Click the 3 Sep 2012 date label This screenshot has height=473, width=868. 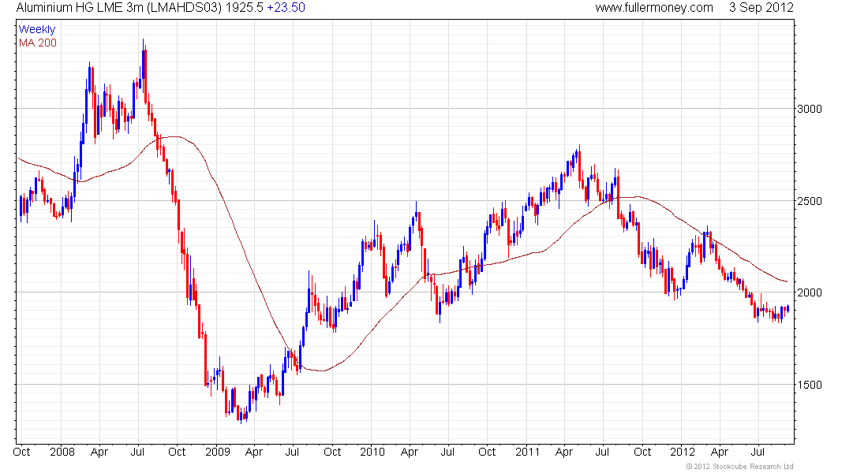[x=761, y=8]
